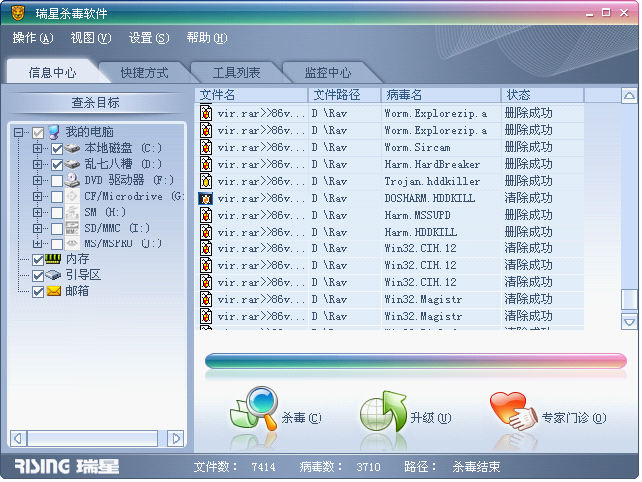Image resolution: width=642 pixels, height=482 pixels.
Task: Expand the DVD 驱动器 (F:) node
Action: click(37, 181)
